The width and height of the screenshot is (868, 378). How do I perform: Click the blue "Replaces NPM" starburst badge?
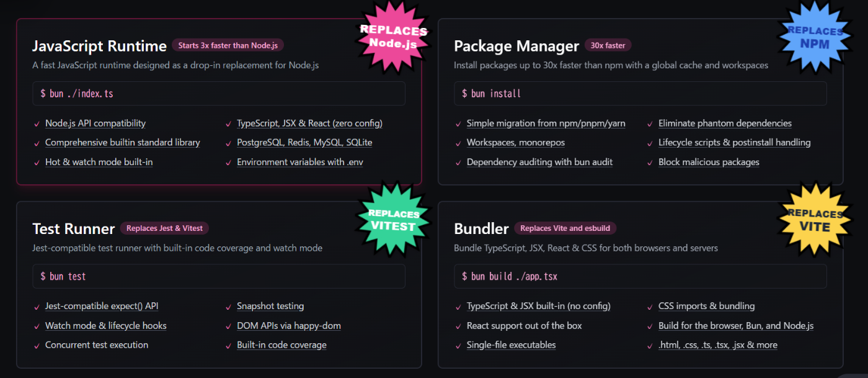coord(814,37)
